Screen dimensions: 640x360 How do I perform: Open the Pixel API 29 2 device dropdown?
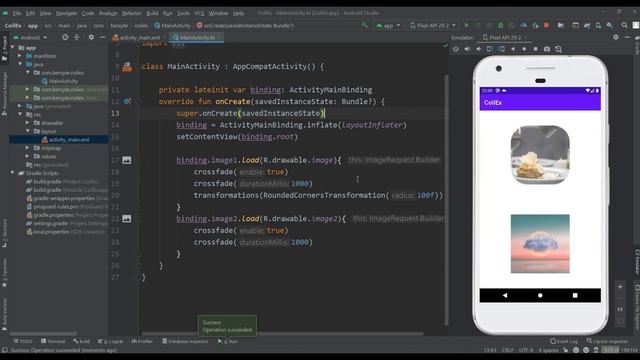[433, 25]
